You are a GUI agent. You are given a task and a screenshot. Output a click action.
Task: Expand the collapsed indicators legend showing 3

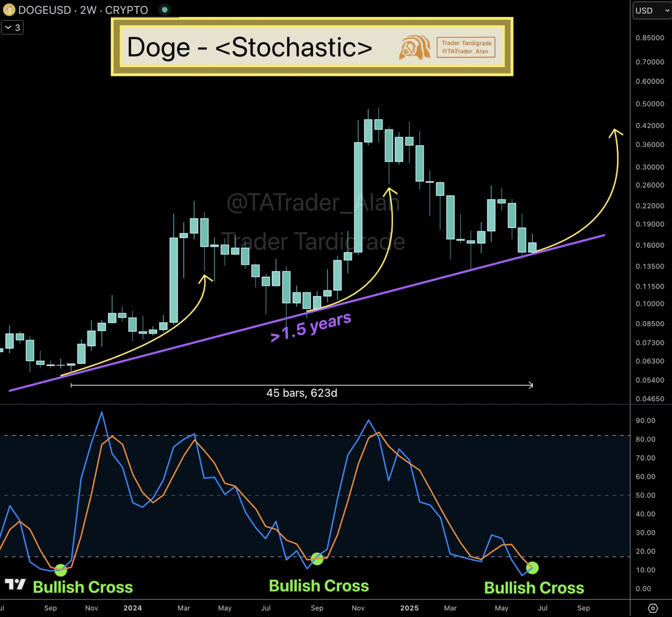point(12,28)
